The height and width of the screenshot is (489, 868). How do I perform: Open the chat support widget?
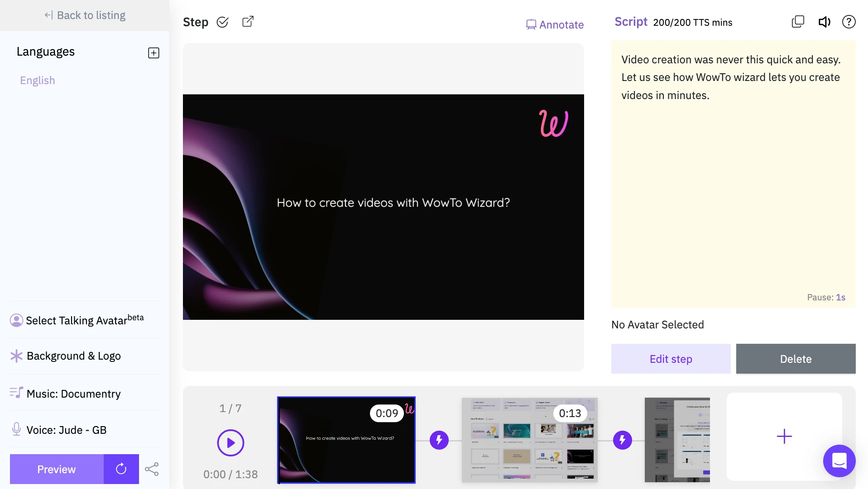coord(839,461)
